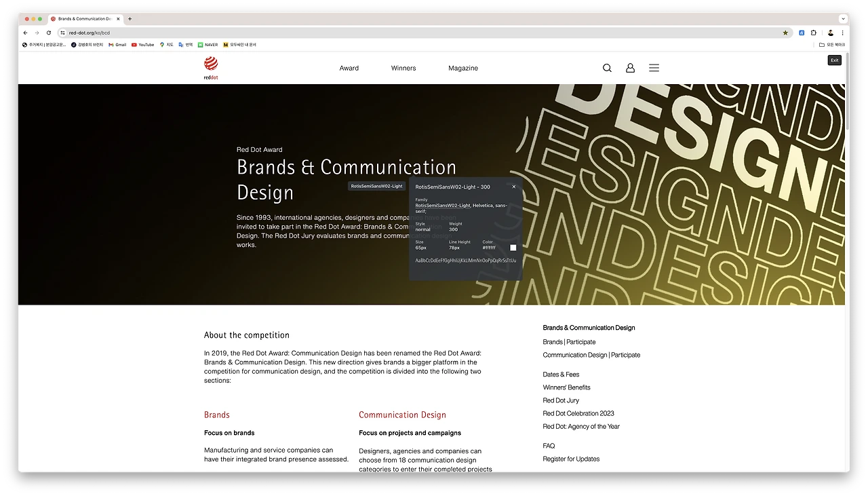Open the 모두싸인 내 문서 bookmark
The image size is (868, 496).
[x=240, y=45]
